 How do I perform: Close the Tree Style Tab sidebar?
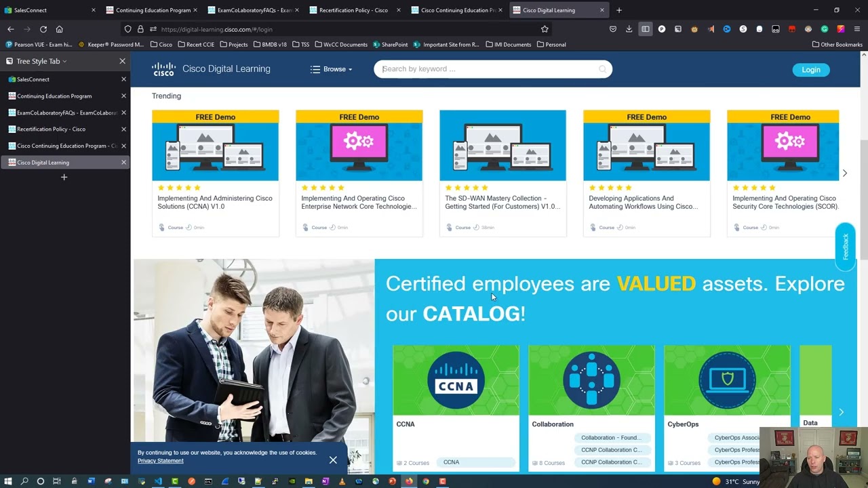tap(123, 61)
